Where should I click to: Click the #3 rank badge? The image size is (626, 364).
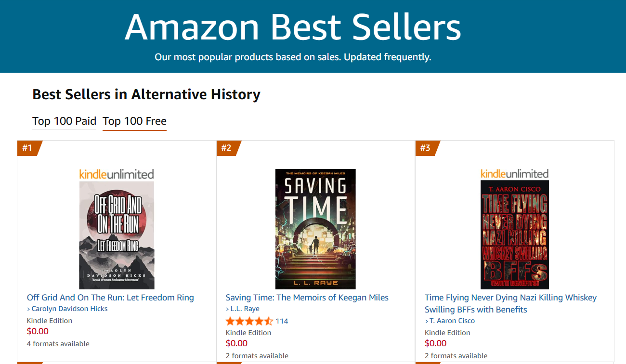425,148
